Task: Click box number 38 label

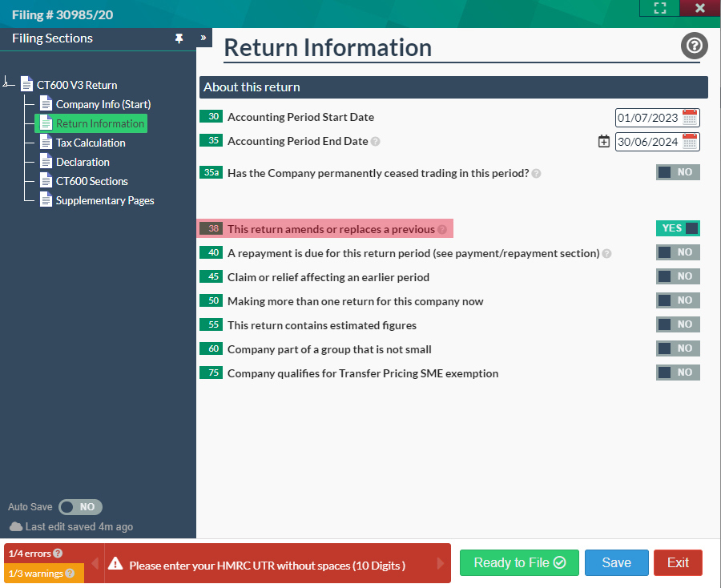Action: coord(211,228)
